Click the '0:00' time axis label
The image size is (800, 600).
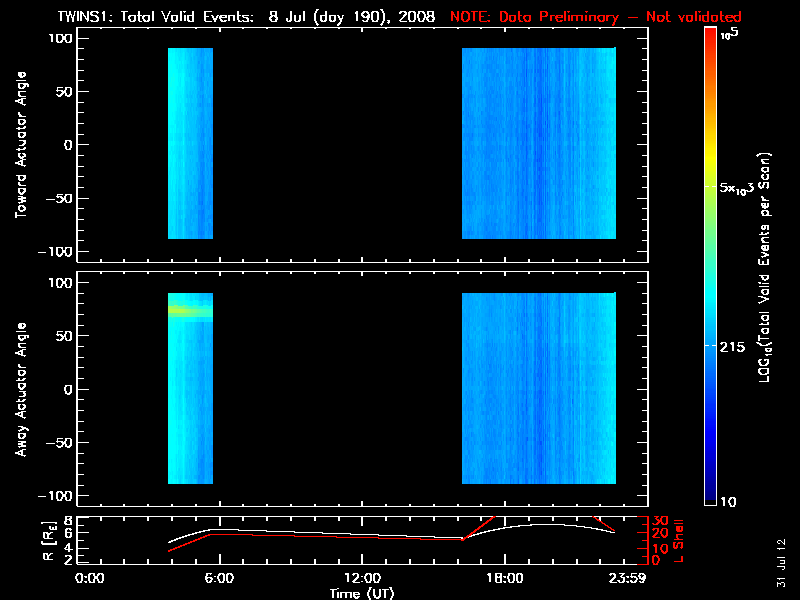tap(89, 579)
